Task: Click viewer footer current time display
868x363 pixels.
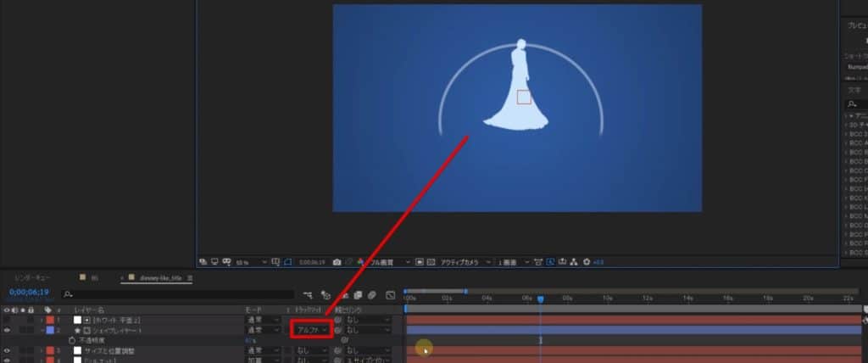Action: pyautogui.click(x=312, y=261)
